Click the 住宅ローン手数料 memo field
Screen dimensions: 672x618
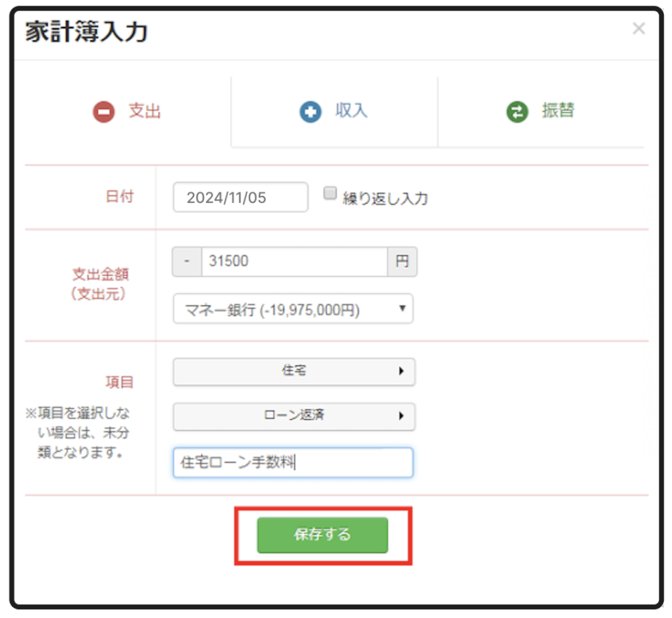tap(293, 462)
